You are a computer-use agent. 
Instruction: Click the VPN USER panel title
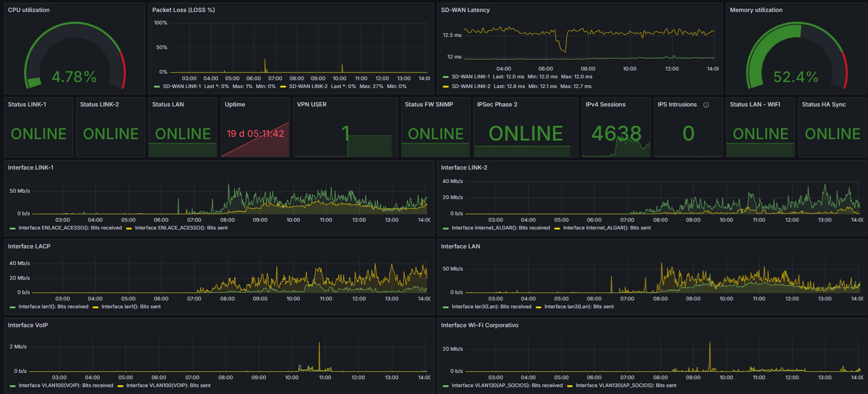coord(311,104)
